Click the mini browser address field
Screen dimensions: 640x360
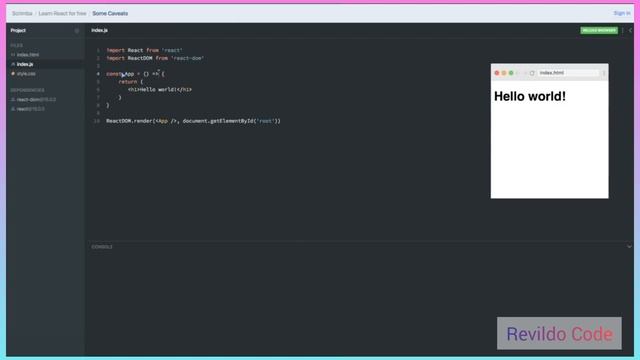pos(568,73)
